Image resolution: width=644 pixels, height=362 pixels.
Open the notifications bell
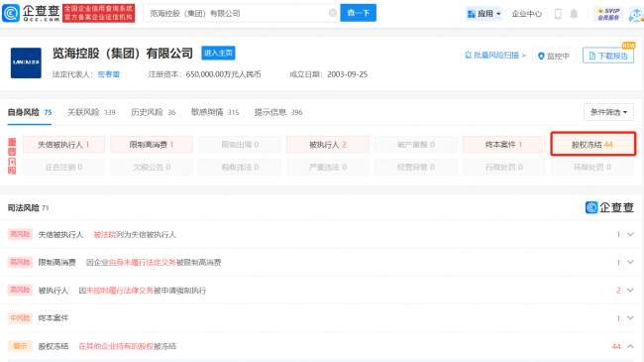click(574, 14)
